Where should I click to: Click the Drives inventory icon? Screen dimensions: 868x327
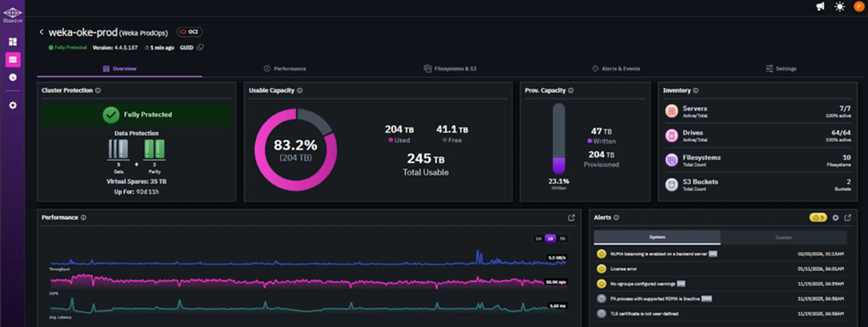(671, 136)
